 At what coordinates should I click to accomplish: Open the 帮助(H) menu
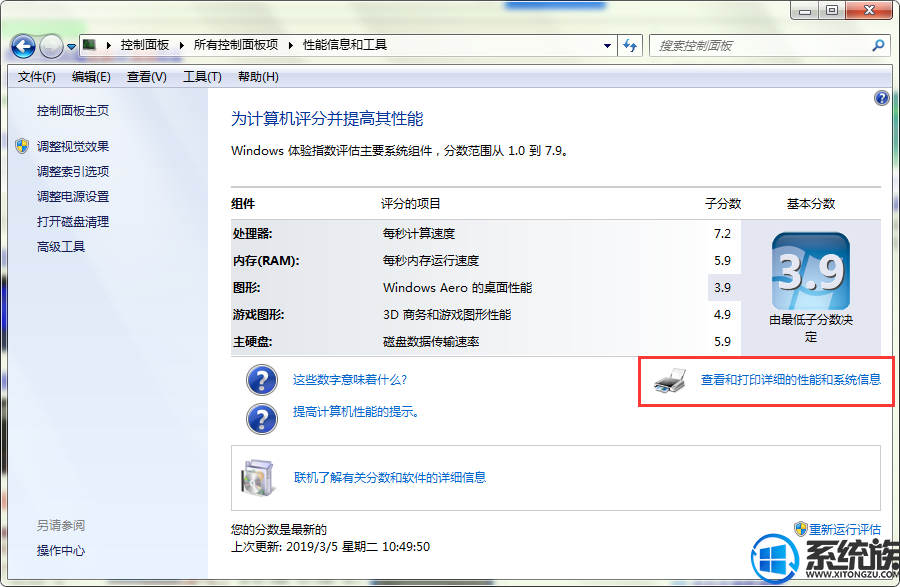tap(258, 77)
